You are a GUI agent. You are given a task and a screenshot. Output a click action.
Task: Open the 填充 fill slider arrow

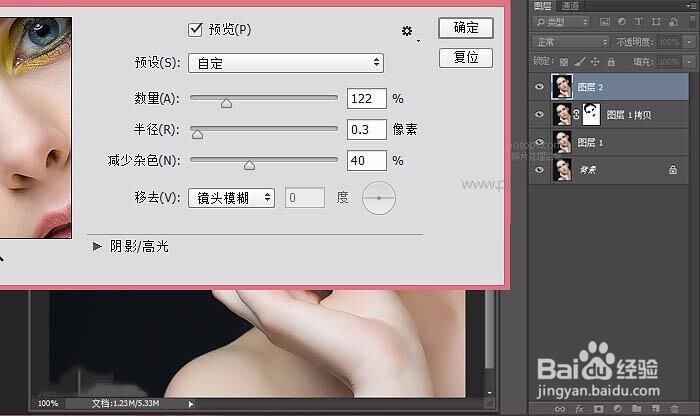click(689, 62)
